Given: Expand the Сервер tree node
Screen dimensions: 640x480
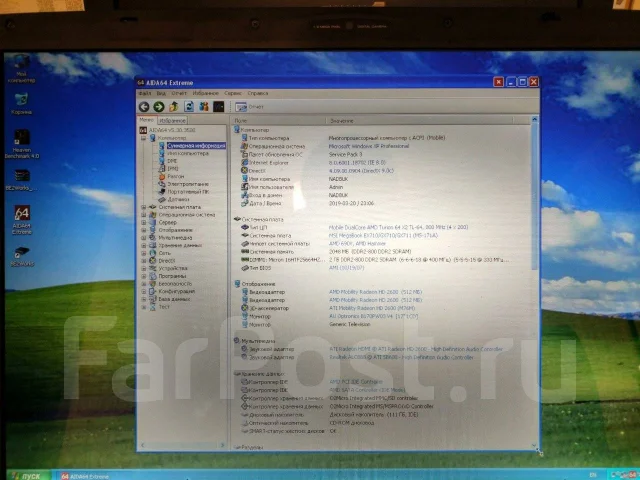Looking at the screenshot, I should (x=144, y=222).
